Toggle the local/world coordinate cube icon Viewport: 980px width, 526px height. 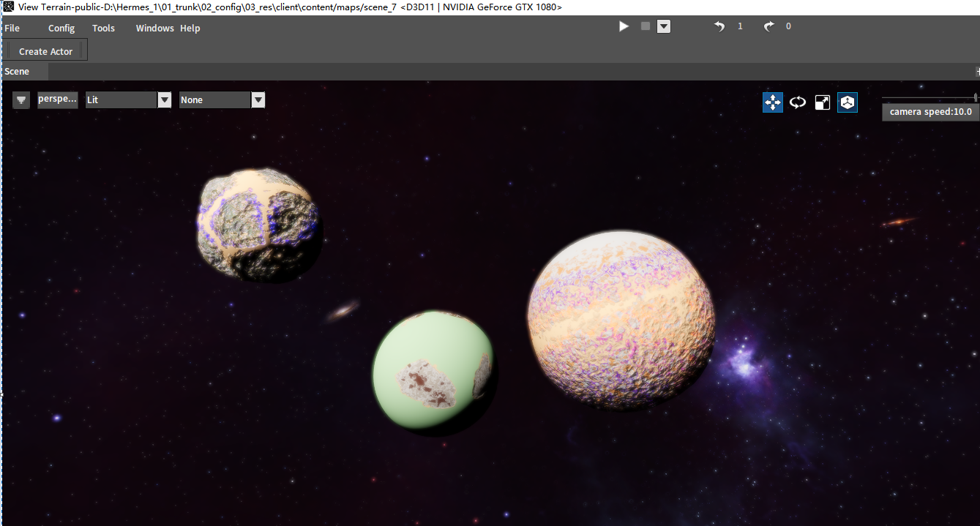[848, 102]
